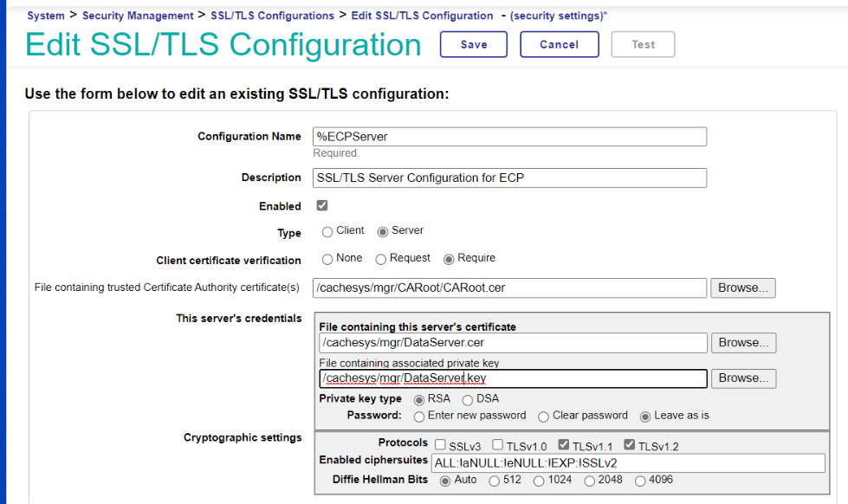Click the Cancel button
The height and width of the screenshot is (504, 848).
[x=559, y=45]
